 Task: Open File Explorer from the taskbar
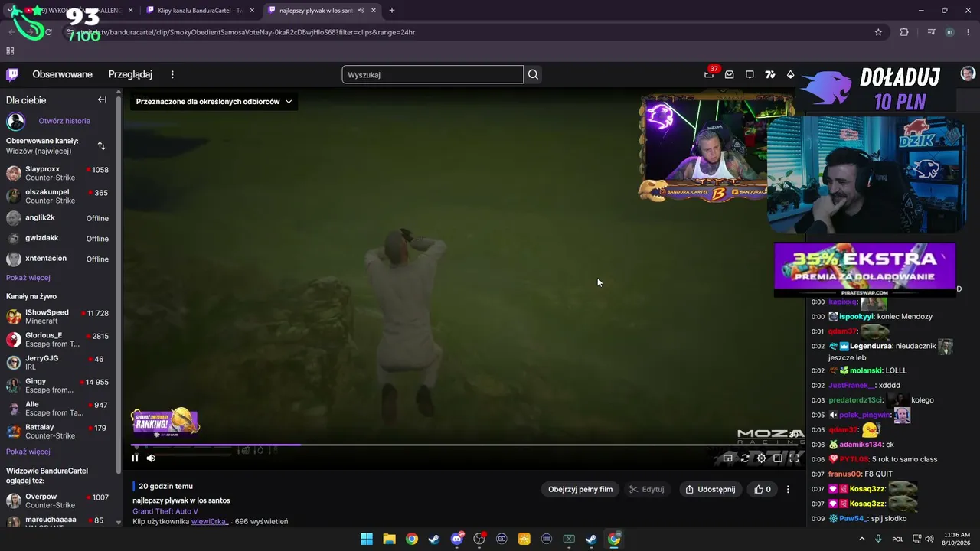pos(389,539)
